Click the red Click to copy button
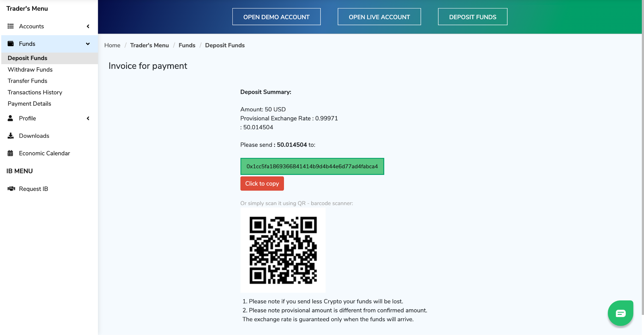The width and height of the screenshot is (644, 335). 262,183
